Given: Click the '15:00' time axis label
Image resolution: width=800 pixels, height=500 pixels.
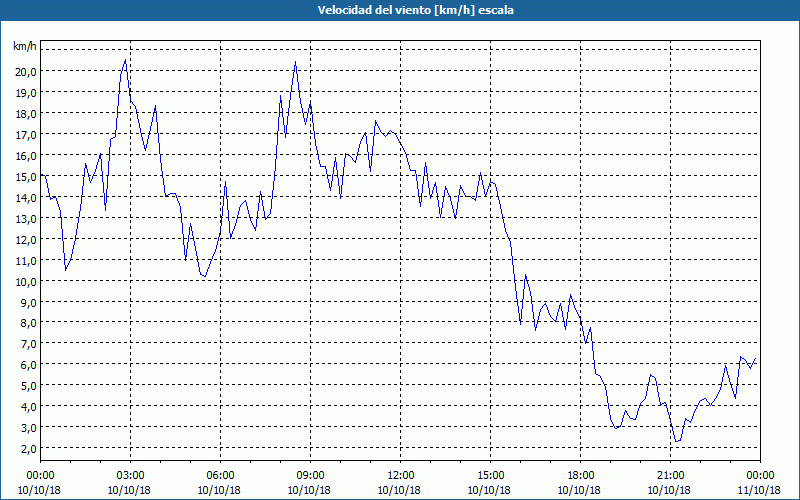Looking at the screenshot, I should point(490,476).
